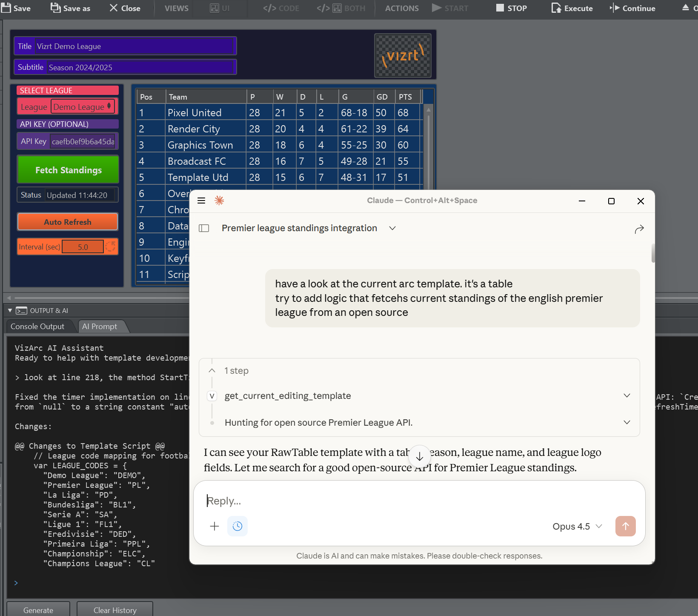Toggle the Claude chat sidebar panel

(204, 228)
